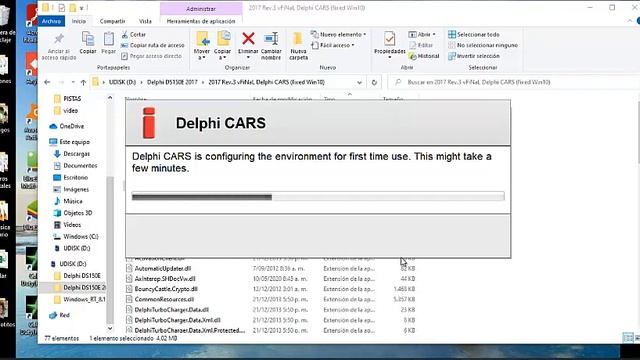Image resolution: width=640 pixels, height=360 pixels.
Task: Click the Pegar ribbon icon
Action: point(108,42)
